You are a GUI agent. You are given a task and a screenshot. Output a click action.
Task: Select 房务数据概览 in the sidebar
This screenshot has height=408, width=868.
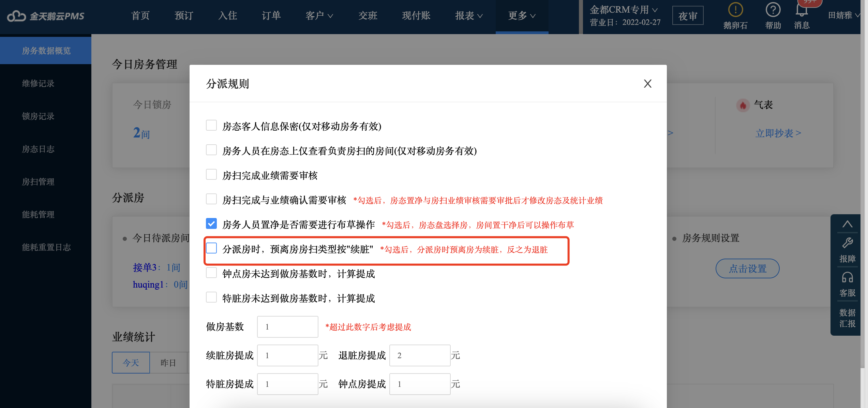[46, 50]
